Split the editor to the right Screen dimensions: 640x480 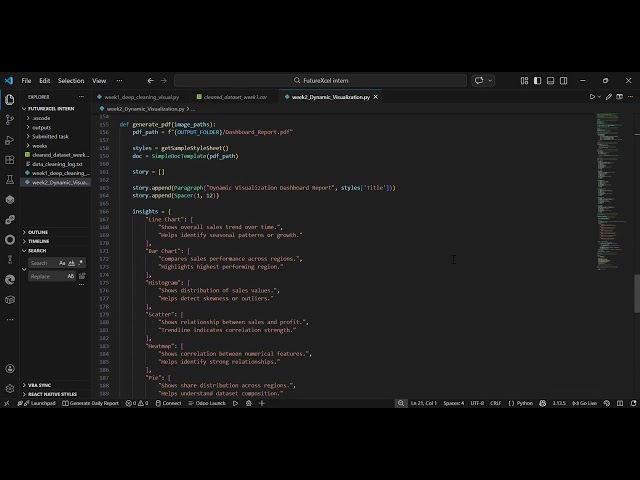click(620, 97)
